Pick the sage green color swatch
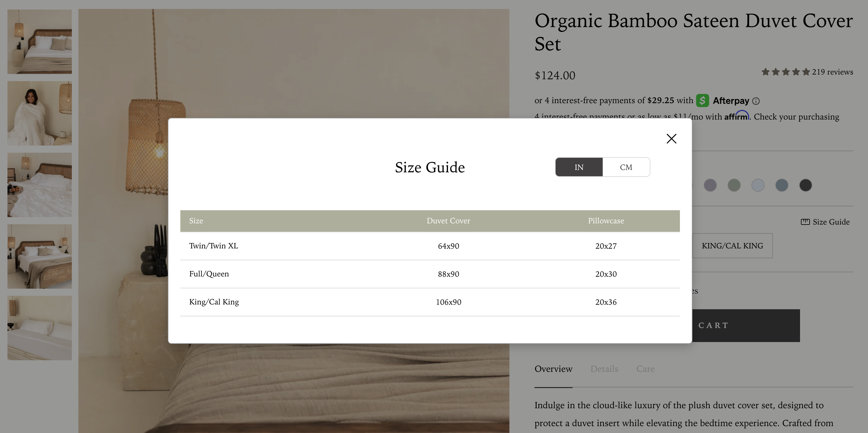The height and width of the screenshot is (433, 868). 734,185
